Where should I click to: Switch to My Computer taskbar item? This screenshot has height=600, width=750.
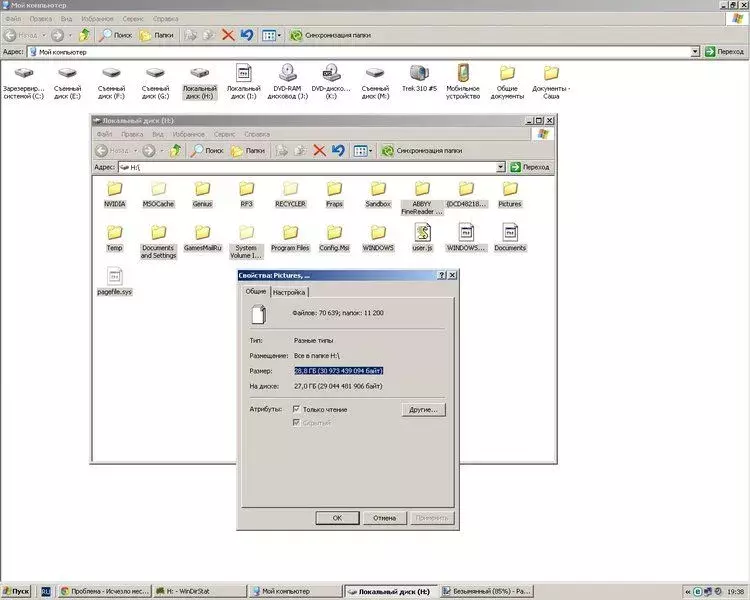point(295,591)
